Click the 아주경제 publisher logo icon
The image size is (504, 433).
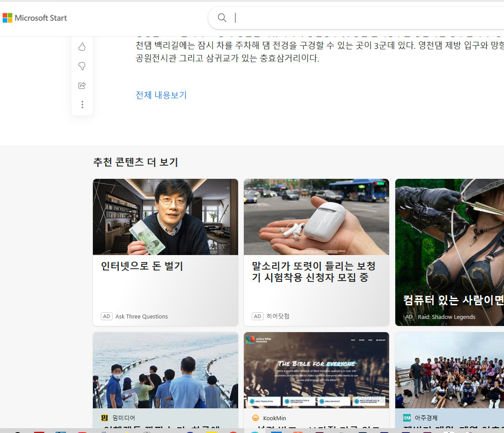click(407, 418)
